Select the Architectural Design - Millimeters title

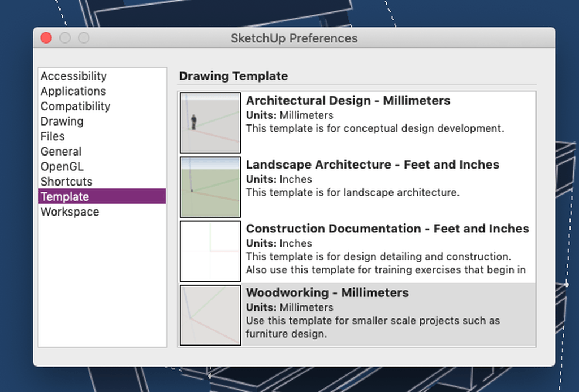(348, 101)
